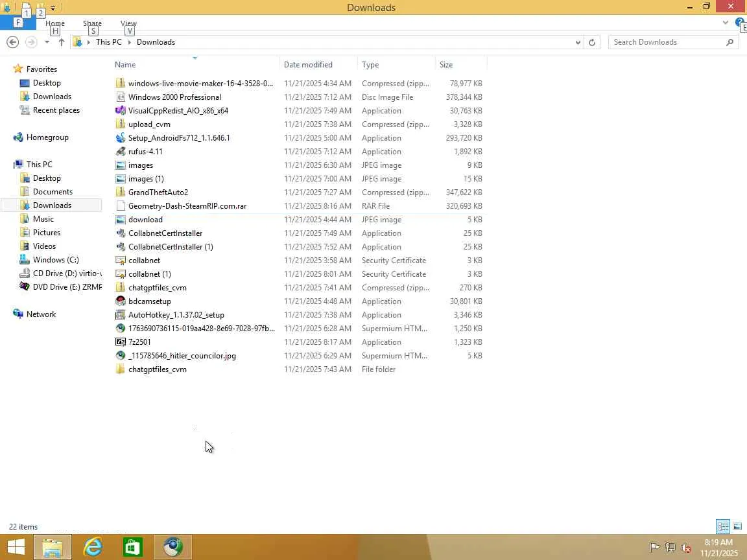Screen dimensions: 747x560
Task: Click Downloads in the address bar path
Action: (x=156, y=42)
